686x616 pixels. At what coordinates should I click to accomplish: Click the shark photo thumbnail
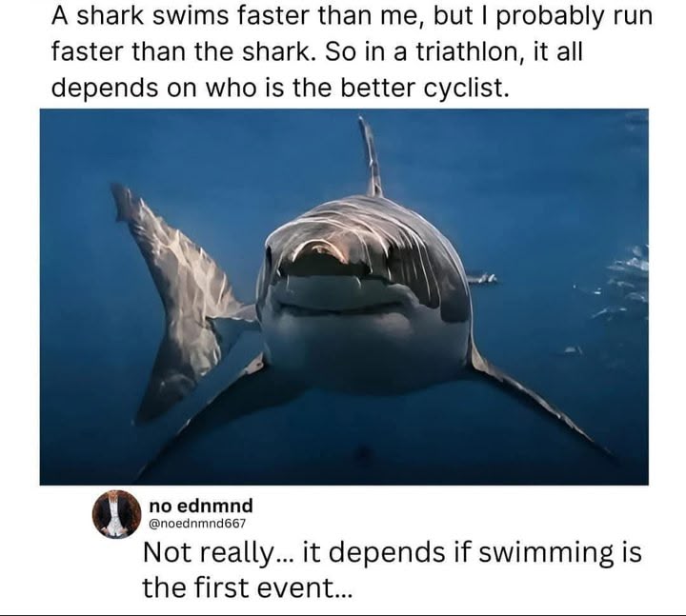(344, 297)
